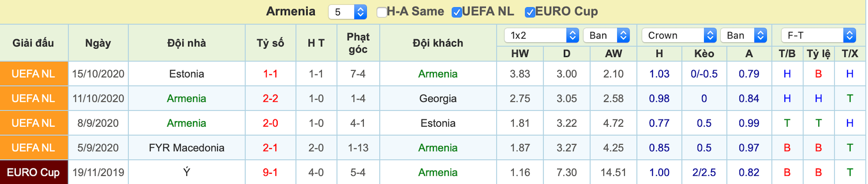Screen dimensions: 868x184
Task: Open the Crown bookmaker dropdown
Action: [x=679, y=35]
